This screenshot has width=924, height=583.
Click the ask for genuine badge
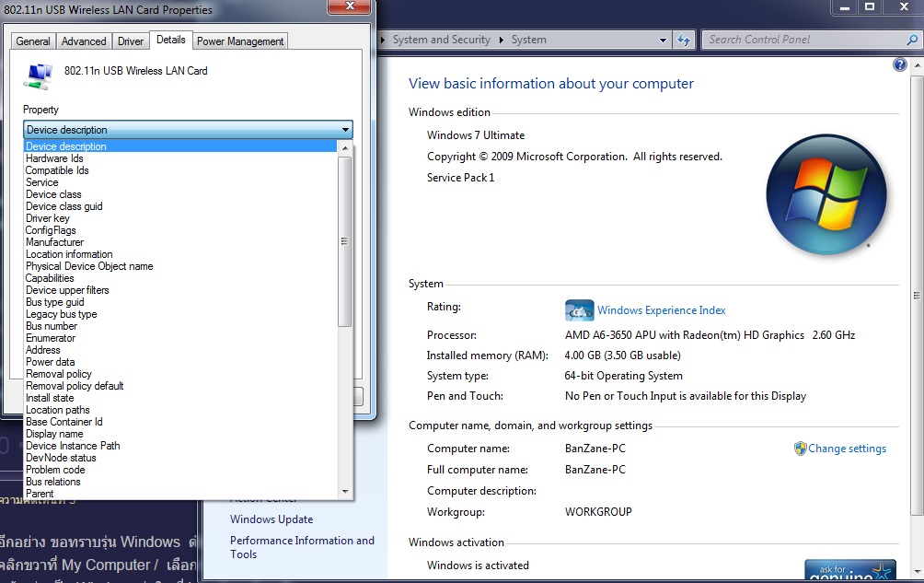[x=849, y=569]
